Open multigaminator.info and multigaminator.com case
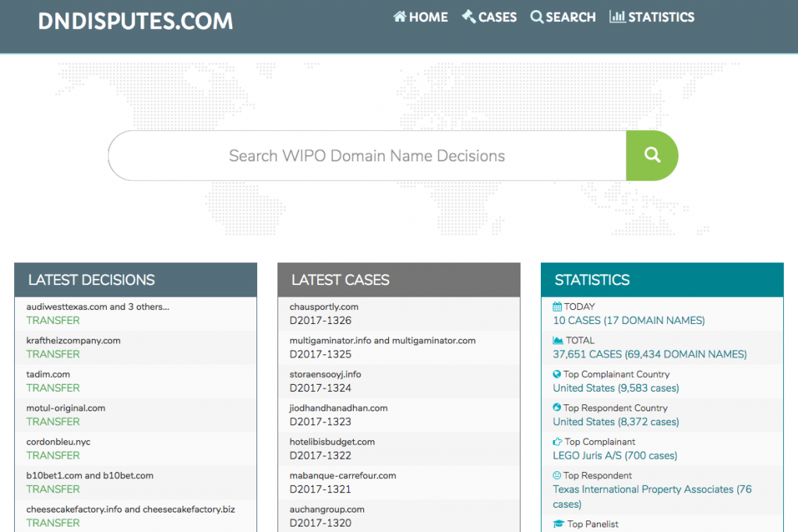 (x=383, y=340)
